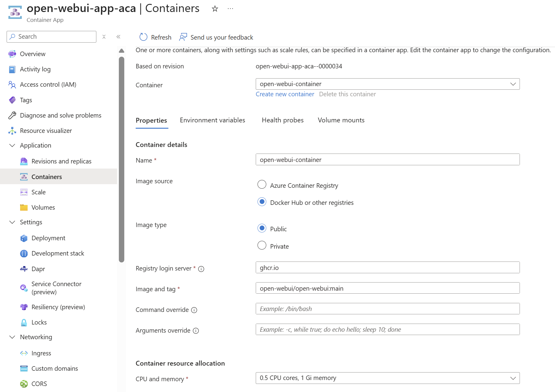This screenshot has width=555, height=392.
Task: Click the Locks padlock icon
Action: [24, 322]
